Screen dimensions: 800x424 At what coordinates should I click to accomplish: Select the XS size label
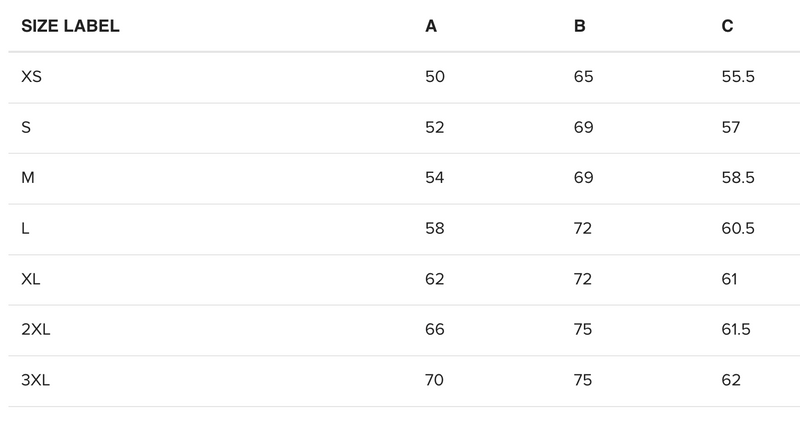coord(31,77)
